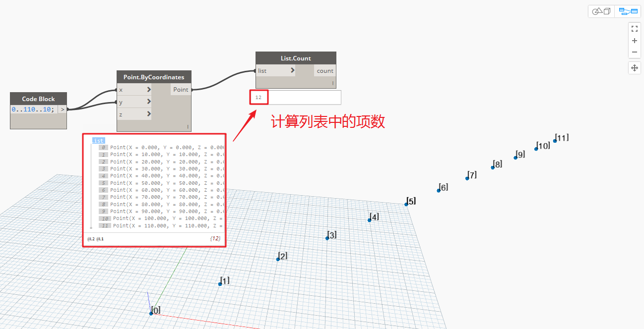Select the List.Count node title
The width and height of the screenshot is (644, 329).
click(296, 58)
